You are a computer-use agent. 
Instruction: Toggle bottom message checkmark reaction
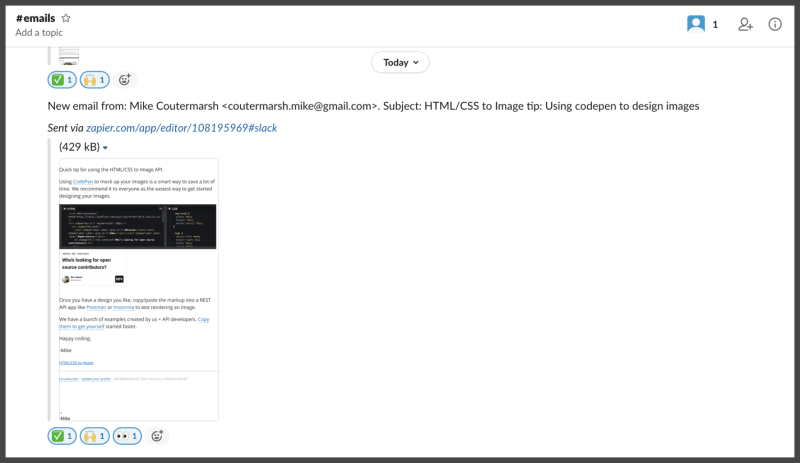click(62, 436)
